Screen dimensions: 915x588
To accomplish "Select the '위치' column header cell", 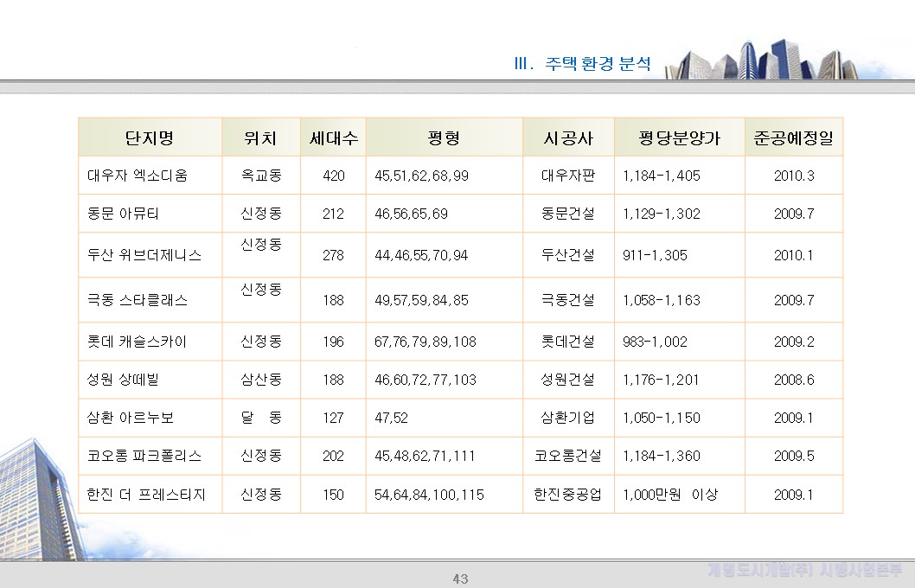I will point(260,136).
